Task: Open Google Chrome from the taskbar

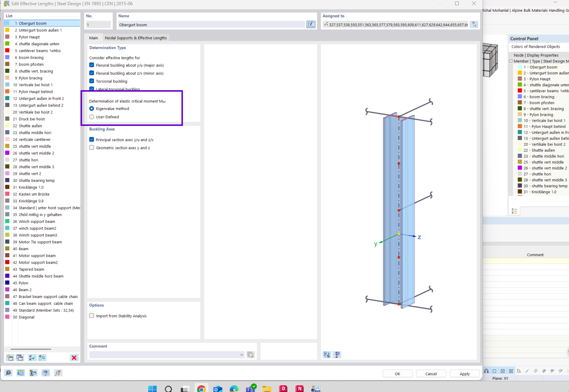Action: click(x=201, y=389)
